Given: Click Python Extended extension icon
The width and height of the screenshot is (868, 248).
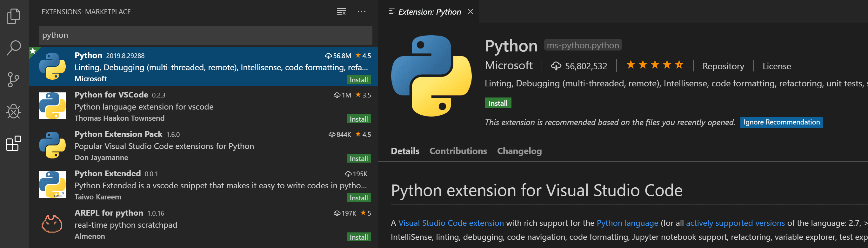Looking at the screenshot, I should [52, 184].
